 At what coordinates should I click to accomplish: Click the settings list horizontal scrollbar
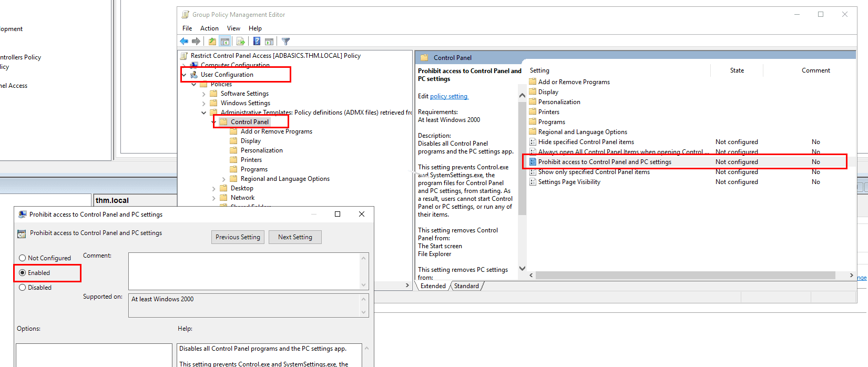pyautogui.click(x=685, y=276)
